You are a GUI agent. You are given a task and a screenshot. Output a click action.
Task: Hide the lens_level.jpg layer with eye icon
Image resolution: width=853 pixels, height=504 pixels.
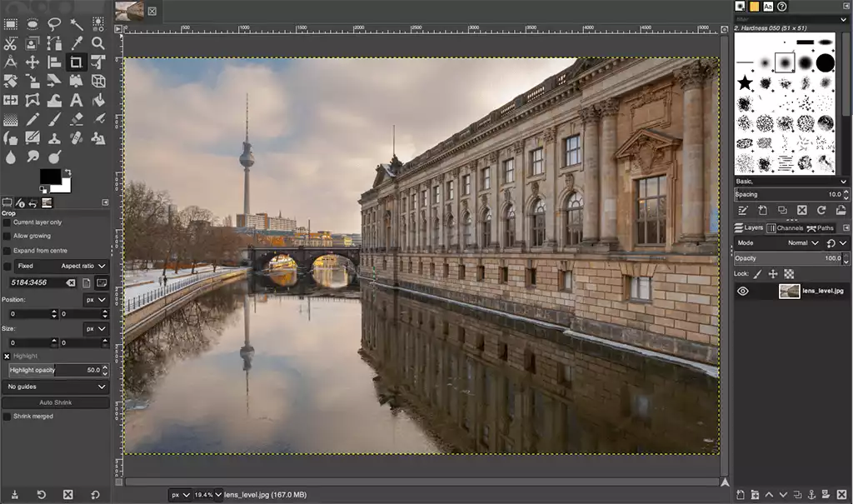point(742,291)
